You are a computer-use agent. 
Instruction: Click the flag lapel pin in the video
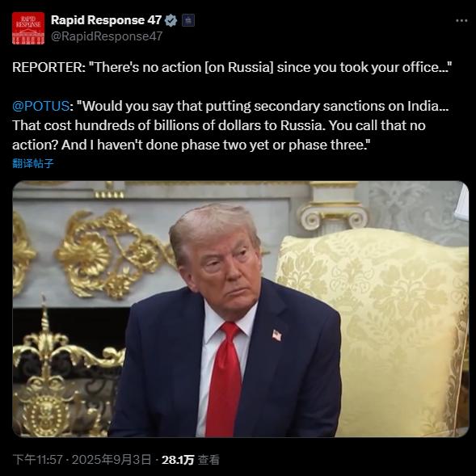[x=276, y=335]
